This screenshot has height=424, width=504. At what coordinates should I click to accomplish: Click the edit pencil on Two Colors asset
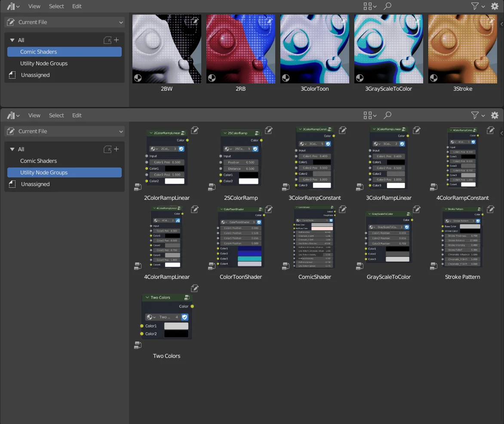click(194, 288)
